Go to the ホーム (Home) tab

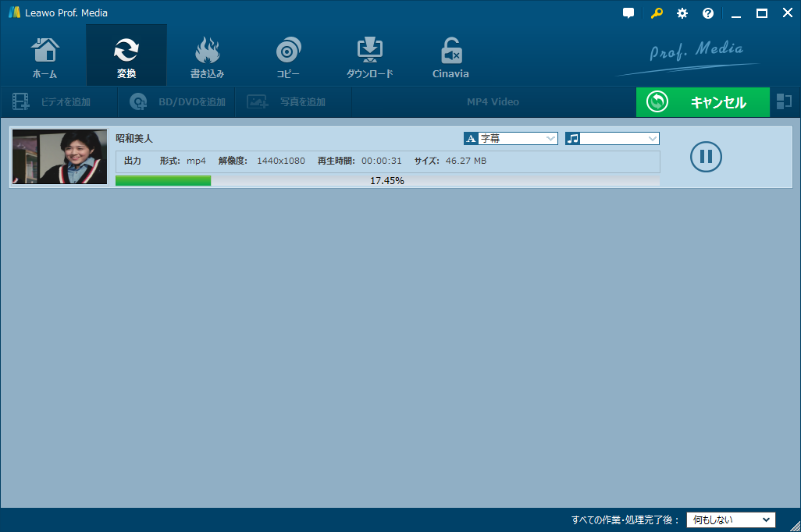pyautogui.click(x=45, y=56)
